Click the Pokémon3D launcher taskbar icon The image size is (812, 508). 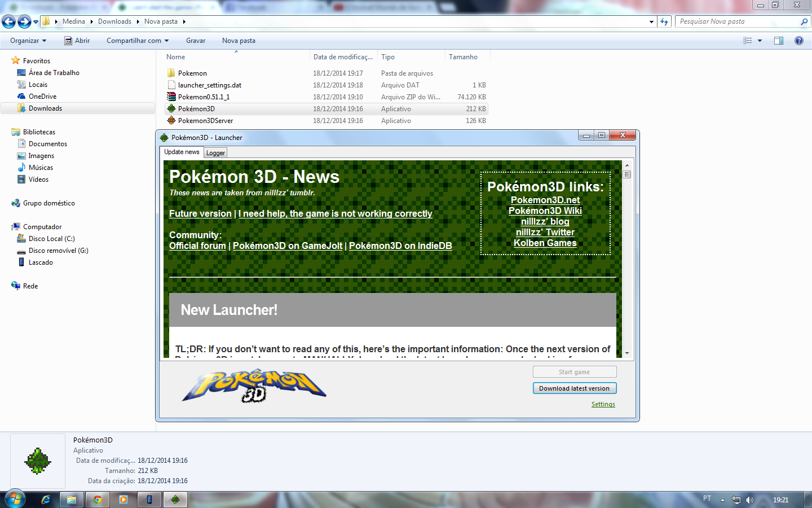[175, 500]
